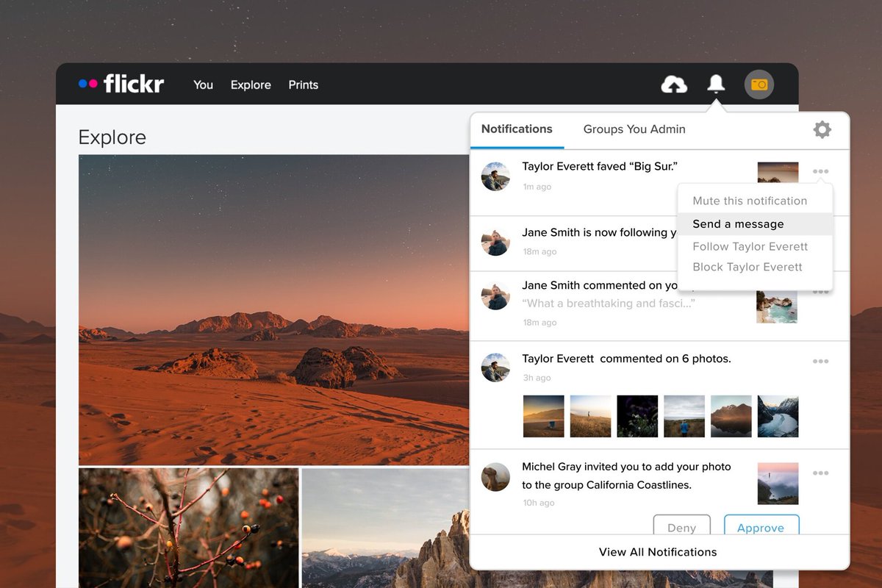
Task: Open Michel Gray's avatar picture
Action: click(x=495, y=477)
